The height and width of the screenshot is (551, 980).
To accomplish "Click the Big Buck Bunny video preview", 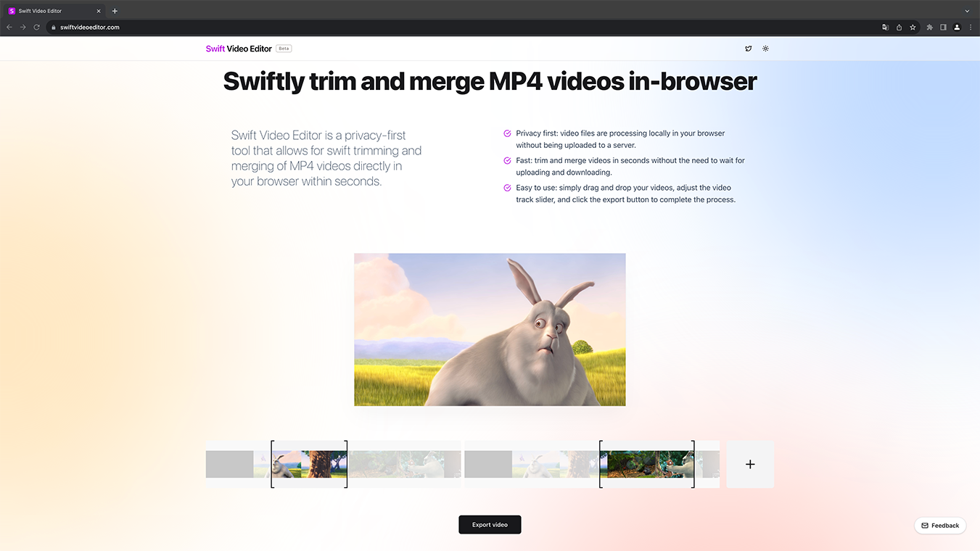I will tap(490, 329).
